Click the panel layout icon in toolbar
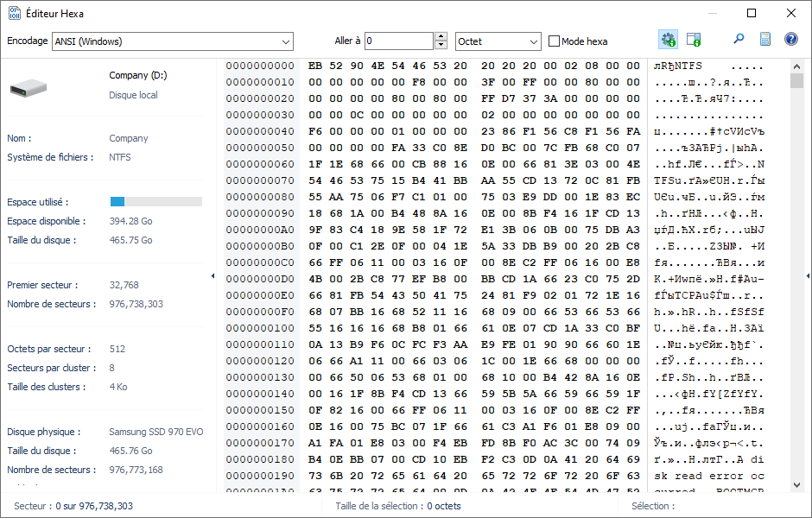This screenshot has width=812, height=518. pos(693,40)
